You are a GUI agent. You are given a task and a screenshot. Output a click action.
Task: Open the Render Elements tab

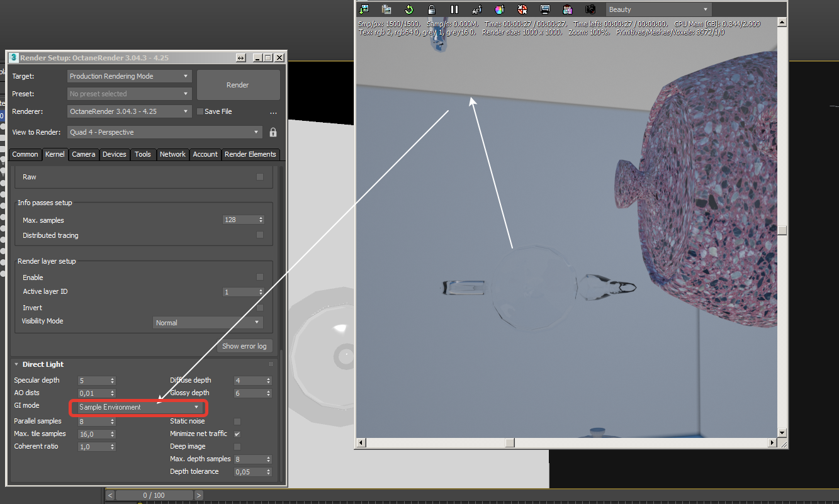[x=251, y=154]
